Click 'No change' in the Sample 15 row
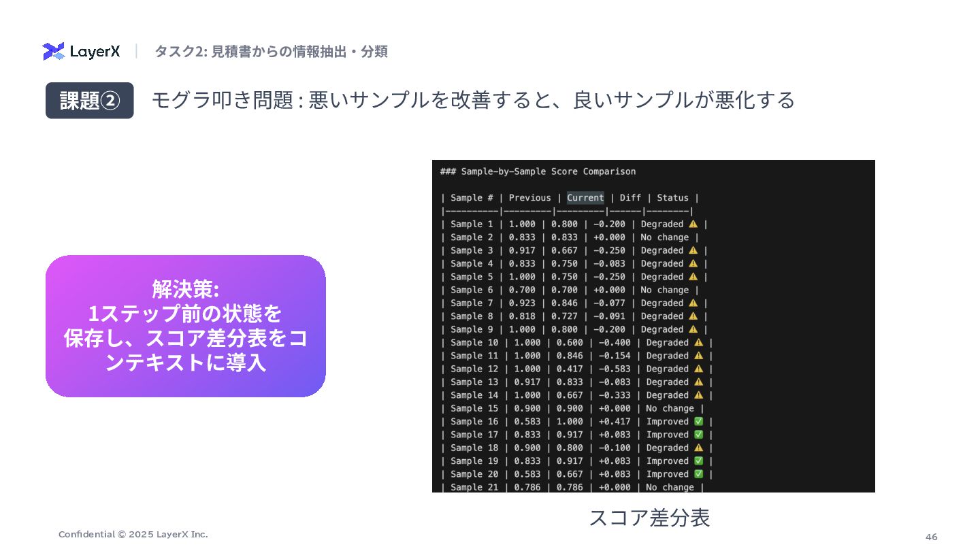Screen dimensions: 980x551 click(x=670, y=408)
